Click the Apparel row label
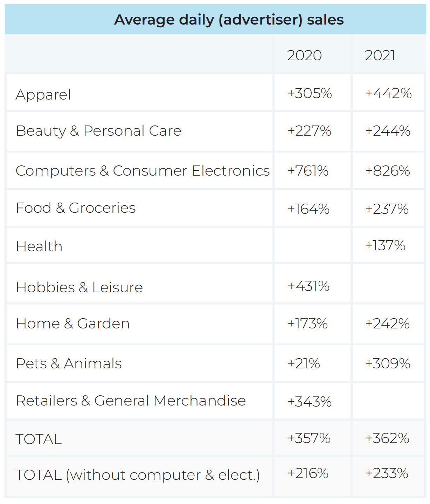 43,95
